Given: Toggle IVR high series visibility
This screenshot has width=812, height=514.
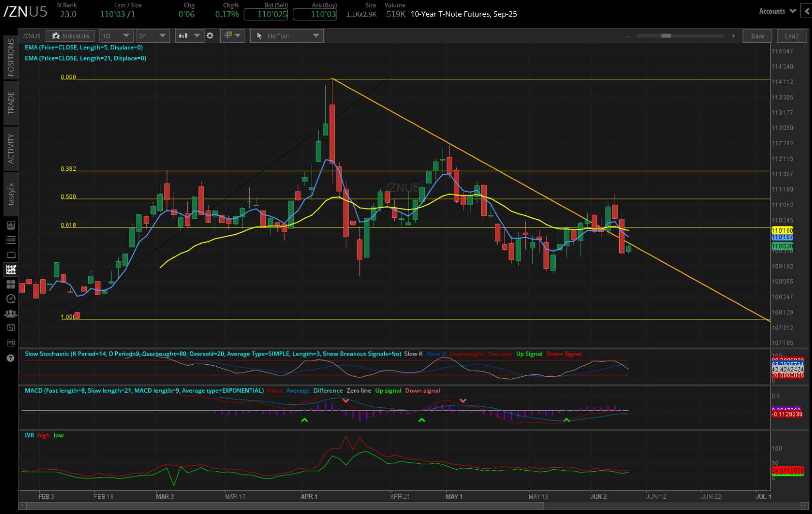Looking at the screenshot, I should pos(43,435).
